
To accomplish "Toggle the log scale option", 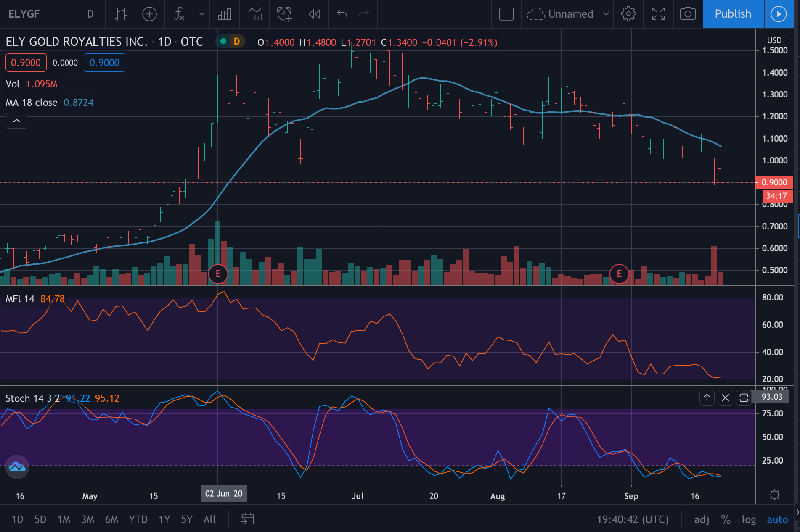I will (x=749, y=520).
